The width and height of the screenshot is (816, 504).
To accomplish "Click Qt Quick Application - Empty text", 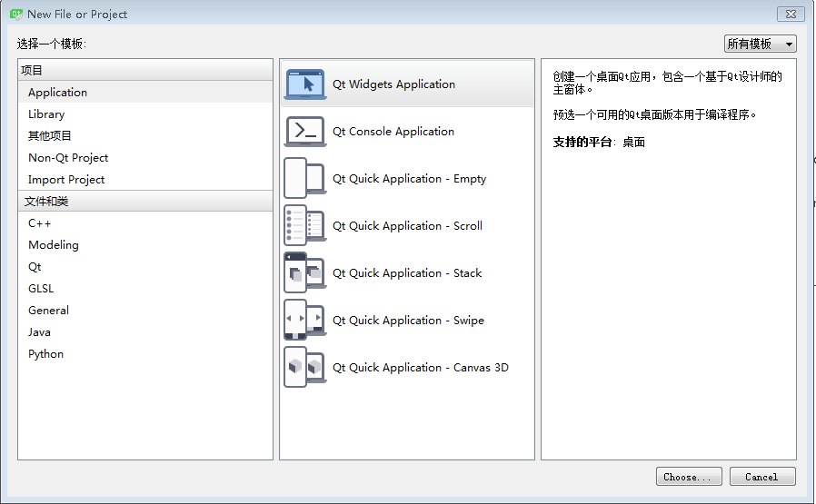I will 409,179.
